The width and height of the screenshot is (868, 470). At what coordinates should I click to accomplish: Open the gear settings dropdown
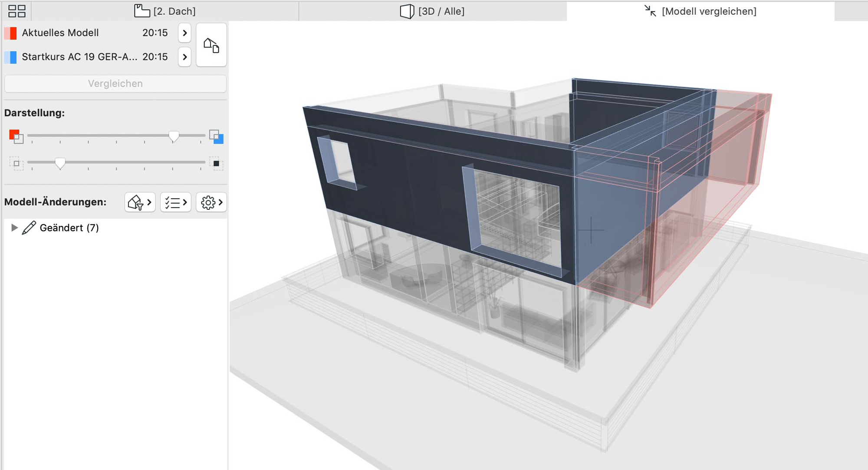point(211,202)
